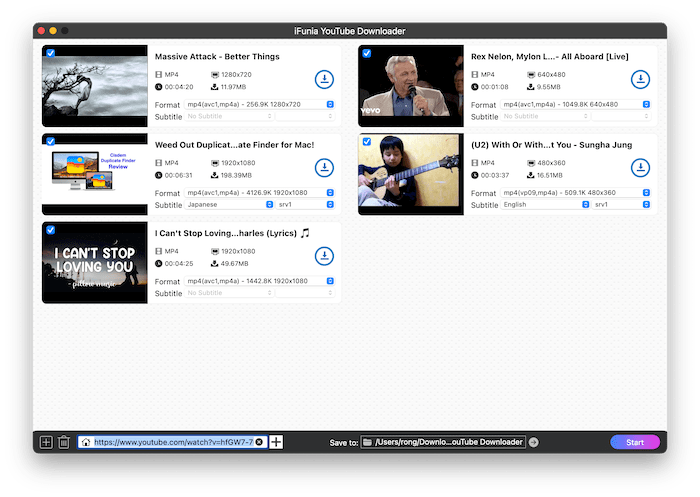Click the Sungha Jung guitar video thumbnail

click(x=411, y=174)
